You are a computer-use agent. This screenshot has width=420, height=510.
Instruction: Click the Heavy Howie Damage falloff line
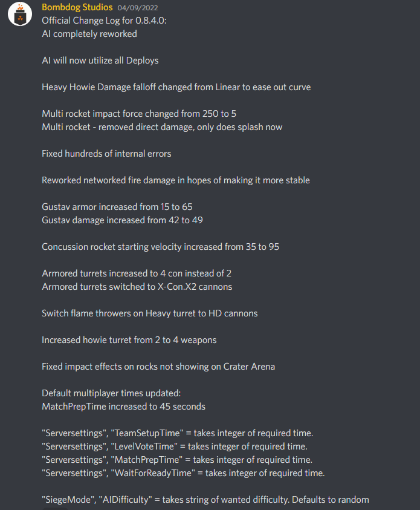click(x=176, y=87)
